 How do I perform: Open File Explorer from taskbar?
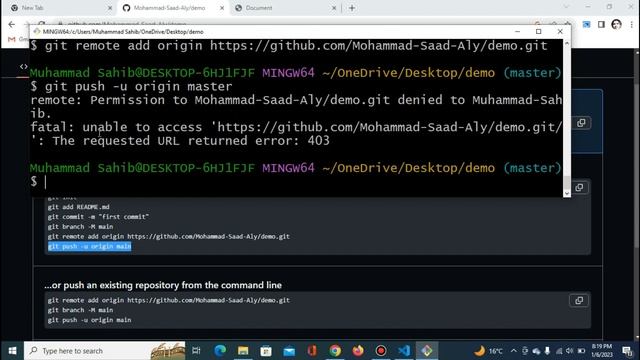(243, 351)
